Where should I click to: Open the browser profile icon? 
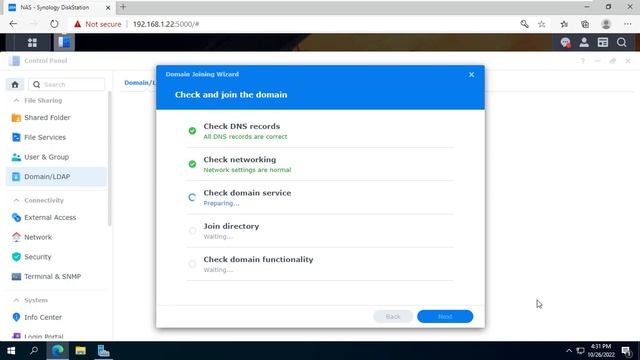pyautogui.click(x=606, y=24)
